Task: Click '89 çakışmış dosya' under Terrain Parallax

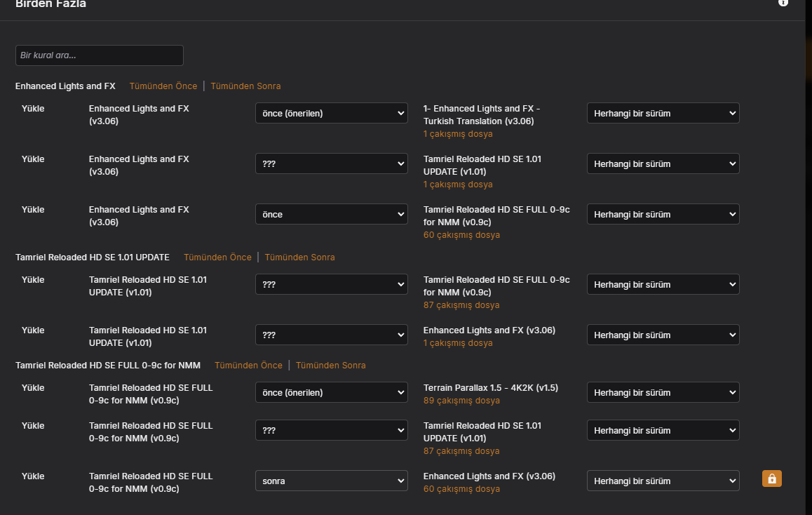Action: 461,401
